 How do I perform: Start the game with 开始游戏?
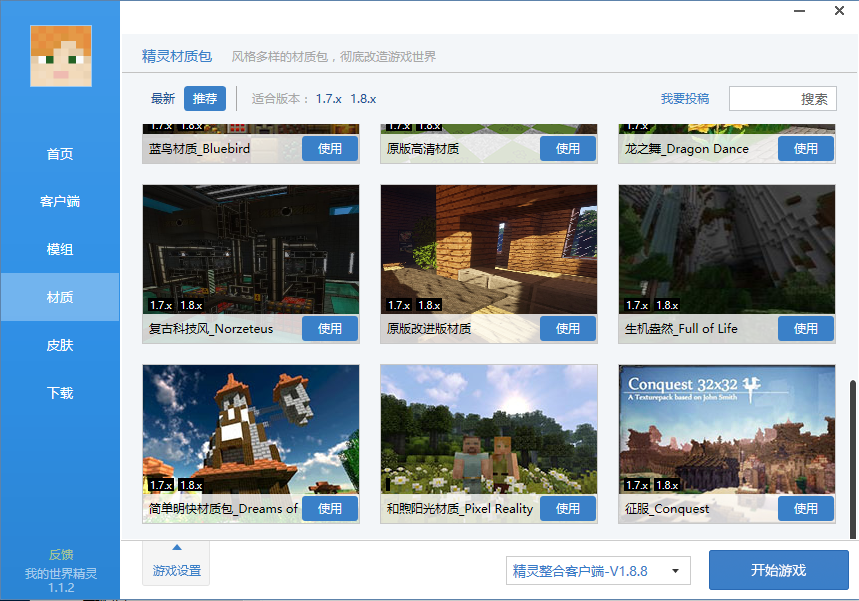778,570
